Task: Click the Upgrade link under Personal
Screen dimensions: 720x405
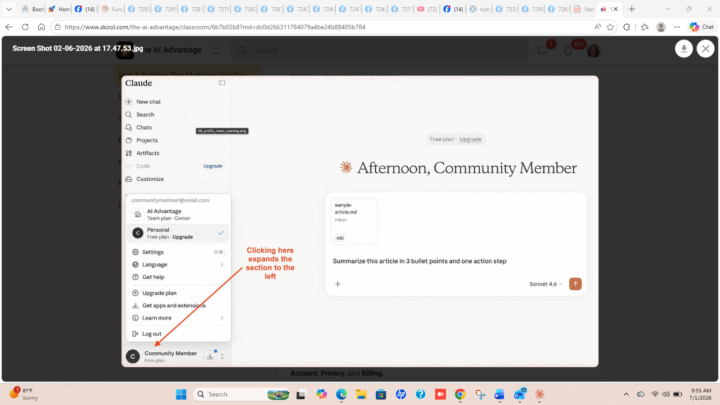Action: click(183, 237)
